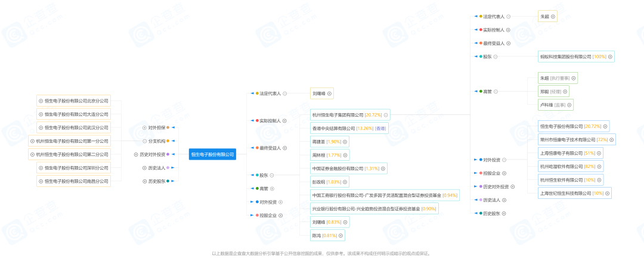The image size is (644, 262).
Task: Expand 最终受益人 of 恒生电子股份有限公司
Action: [x=284, y=148]
